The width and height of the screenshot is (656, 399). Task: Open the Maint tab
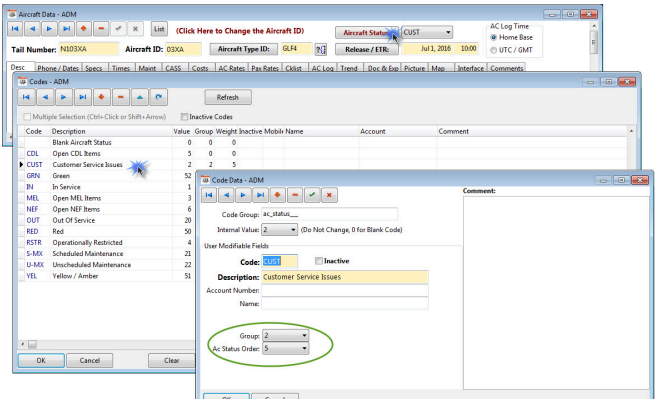point(147,68)
